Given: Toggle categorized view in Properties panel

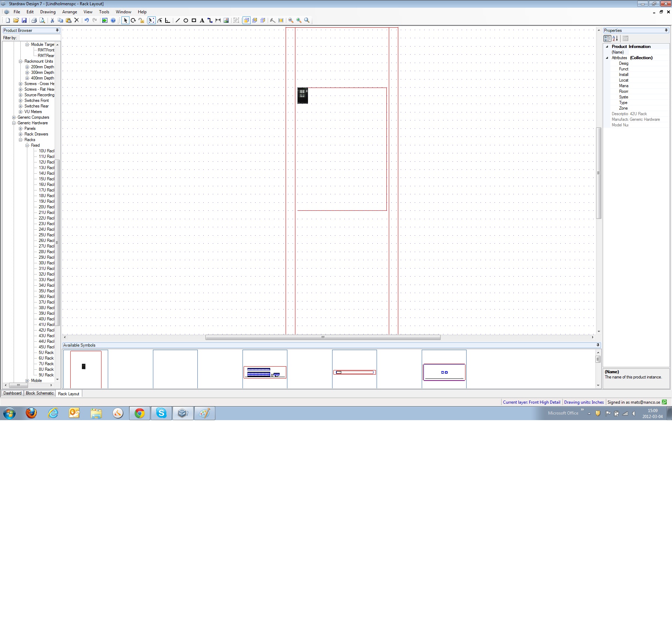Looking at the screenshot, I should point(607,39).
